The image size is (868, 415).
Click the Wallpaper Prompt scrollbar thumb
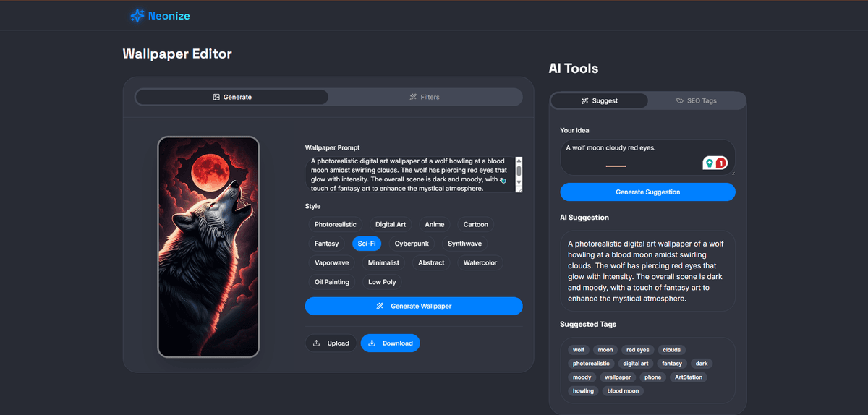519,171
